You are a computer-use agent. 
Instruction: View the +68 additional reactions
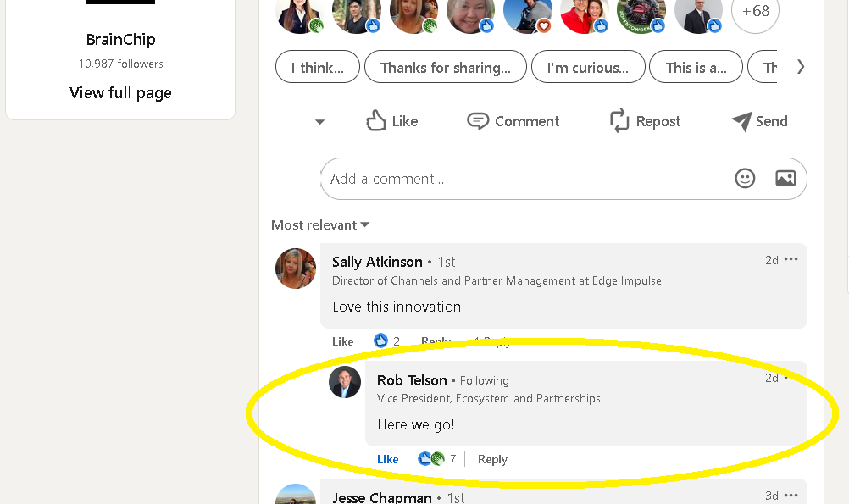pos(755,11)
